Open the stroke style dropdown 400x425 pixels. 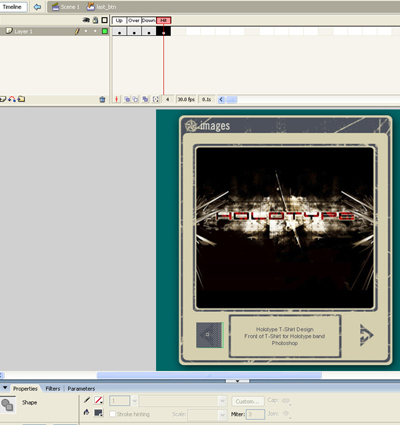point(183,401)
